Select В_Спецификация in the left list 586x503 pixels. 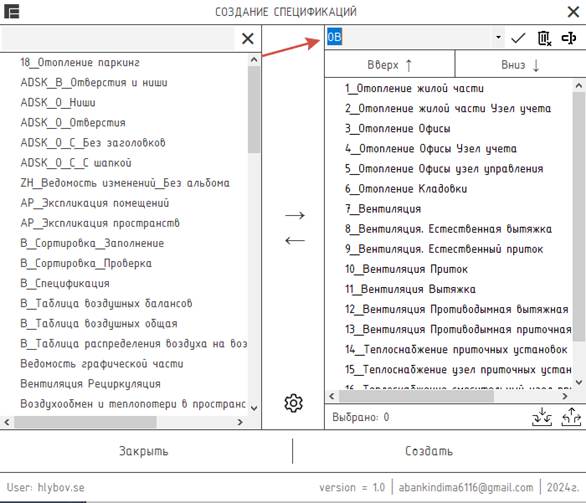(x=65, y=283)
